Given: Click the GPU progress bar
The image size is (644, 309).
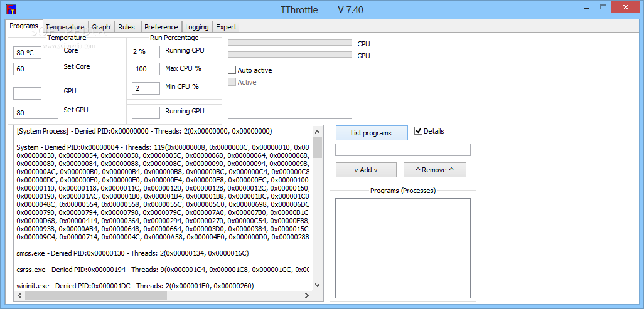Looking at the screenshot, I should tap(290, 55).
